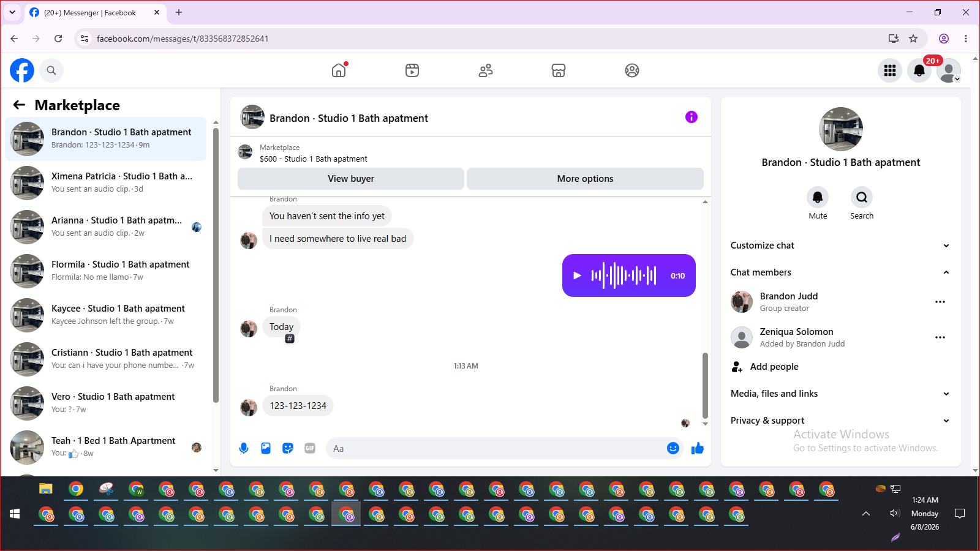Click the hashtag reaction under Today message
Image resolution: width=980 pixels, height=551 pixels.
click(x=290, y=339)
